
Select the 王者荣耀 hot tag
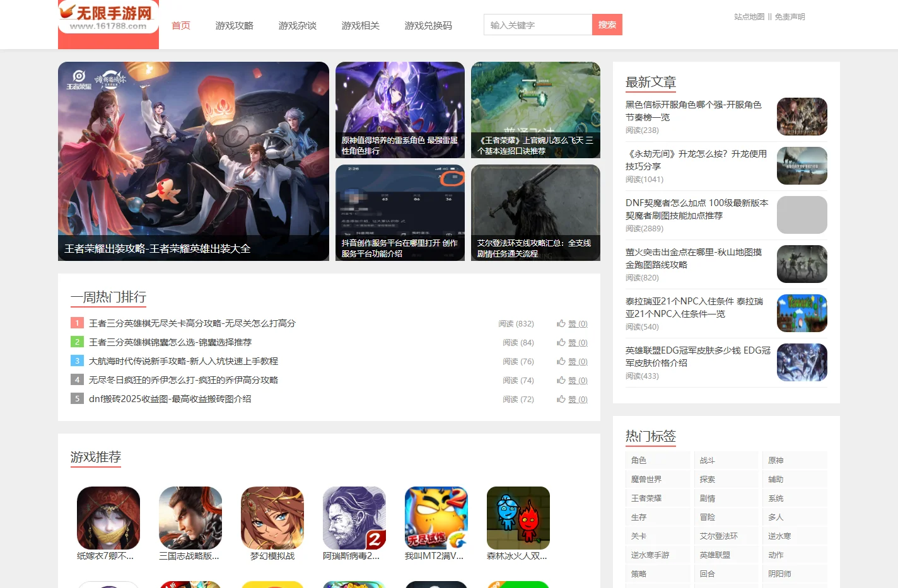[x=658, y=499]
